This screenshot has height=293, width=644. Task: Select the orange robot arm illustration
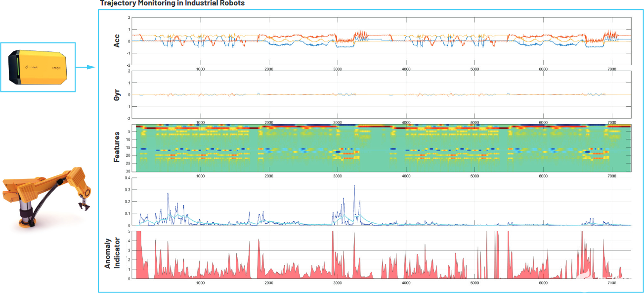tap(47, 197)
